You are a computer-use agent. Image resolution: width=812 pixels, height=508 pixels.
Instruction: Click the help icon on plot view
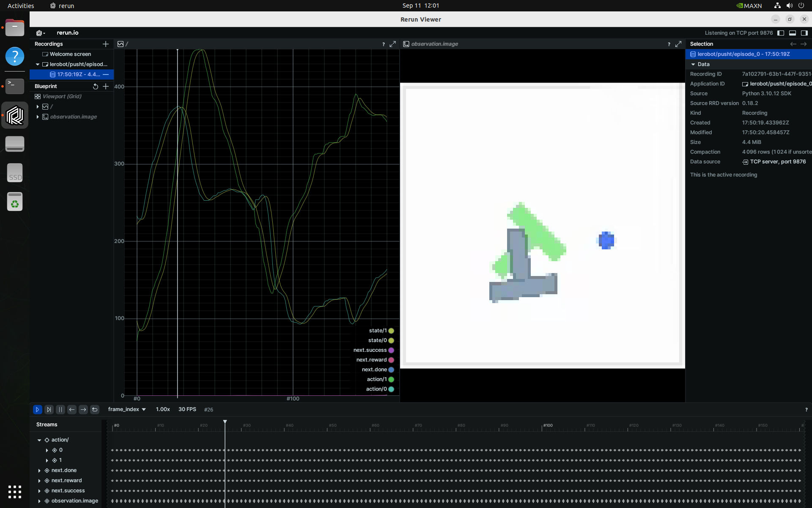(x=384, y=44)
